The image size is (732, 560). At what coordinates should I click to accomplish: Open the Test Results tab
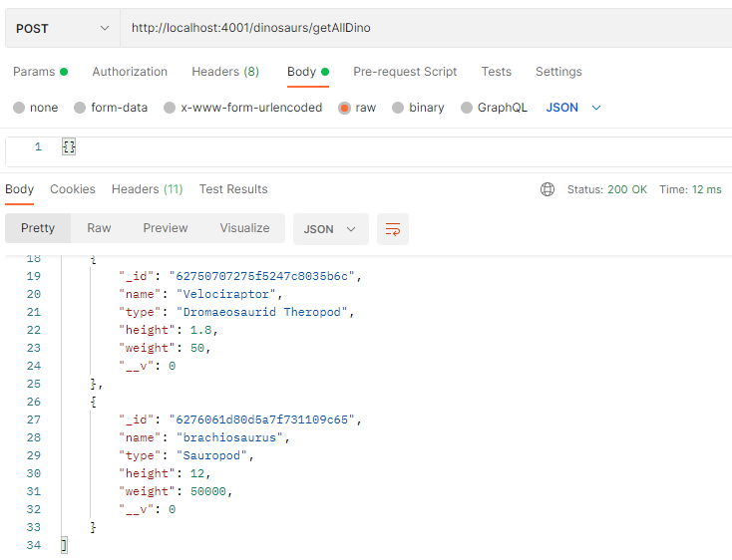233,189
